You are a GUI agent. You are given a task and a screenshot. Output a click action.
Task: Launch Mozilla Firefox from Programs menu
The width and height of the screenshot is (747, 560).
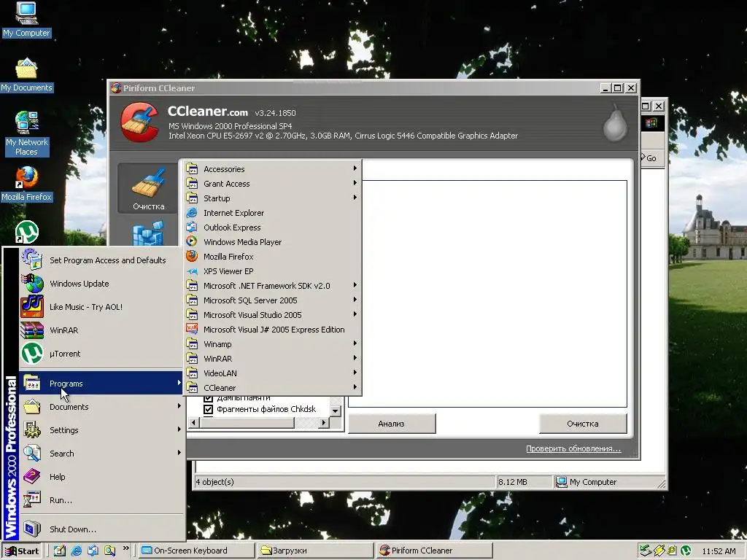[272, 256]
